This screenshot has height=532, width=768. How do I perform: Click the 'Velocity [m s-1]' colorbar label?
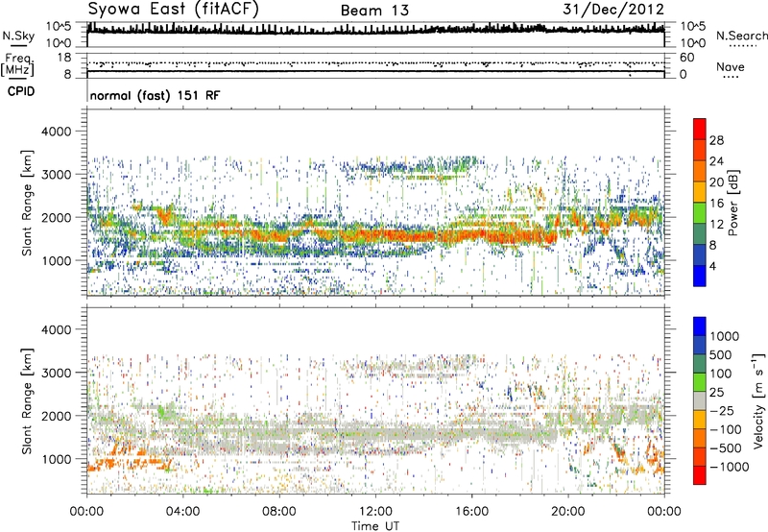pos(758,400)
